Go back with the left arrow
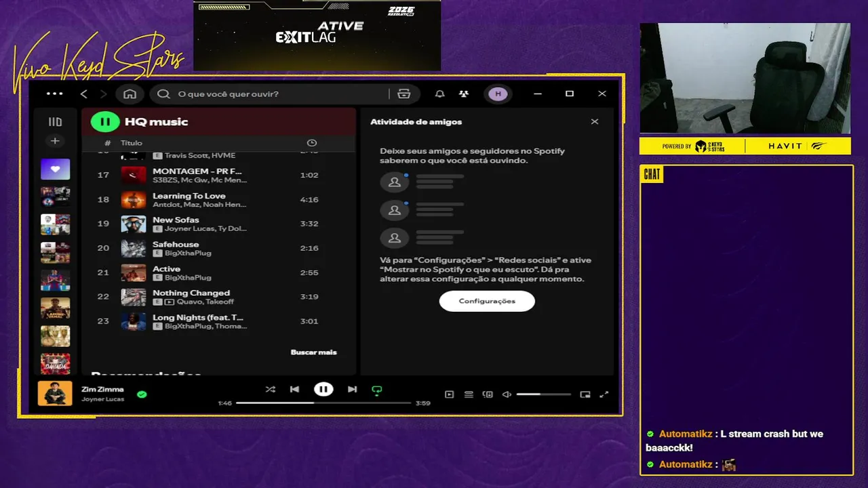The height and width of the screenshot is (488, 868). coord(84,94)
